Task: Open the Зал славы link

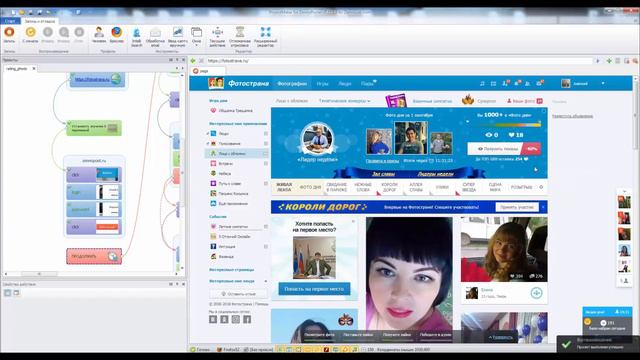Action: 383,174
